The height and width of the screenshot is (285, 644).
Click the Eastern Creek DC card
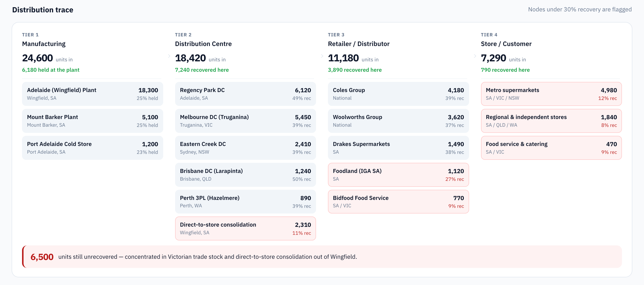[x=245, y=148]
